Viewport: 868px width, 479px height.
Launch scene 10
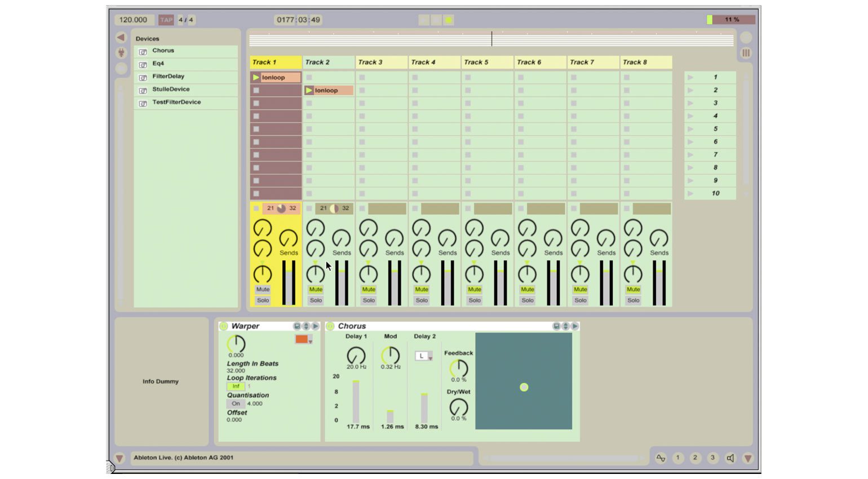[690, 193]
